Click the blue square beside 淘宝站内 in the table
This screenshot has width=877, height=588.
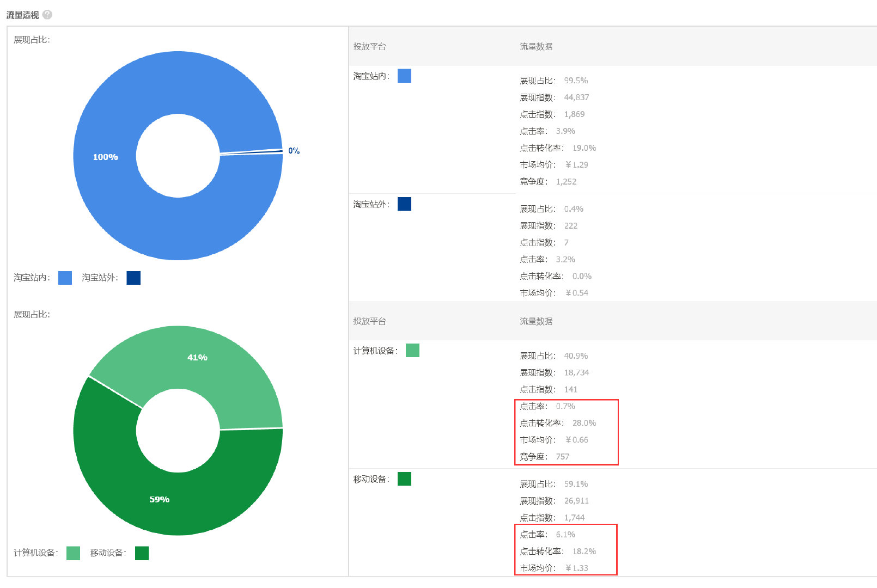pyautogui.click(x=404, y=76)
